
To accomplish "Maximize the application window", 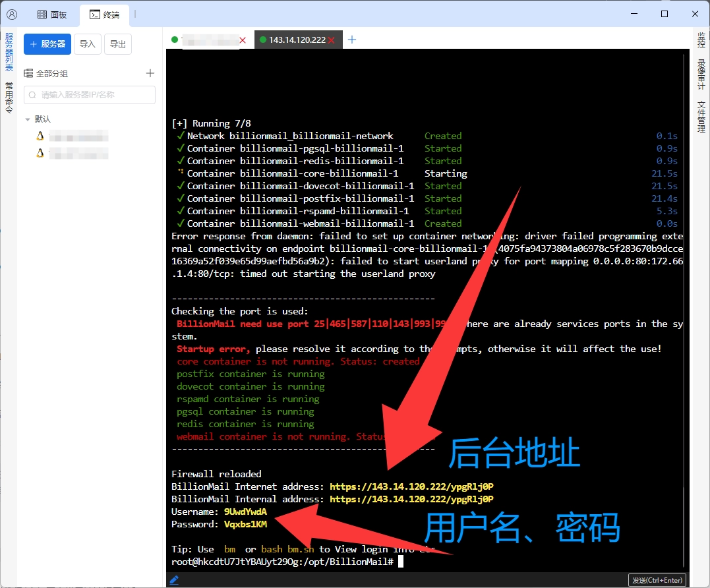I will tap(665, 14).
